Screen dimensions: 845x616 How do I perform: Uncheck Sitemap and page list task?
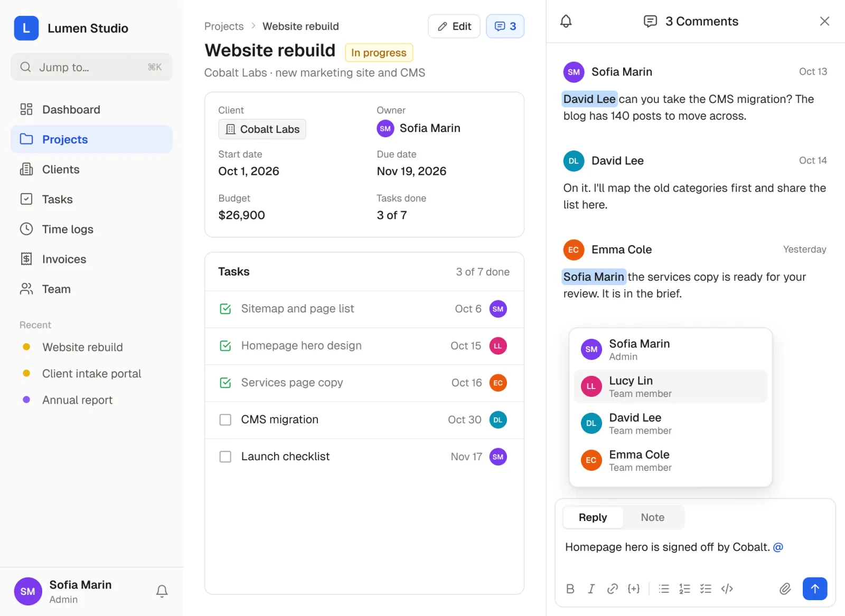(226, 309)
